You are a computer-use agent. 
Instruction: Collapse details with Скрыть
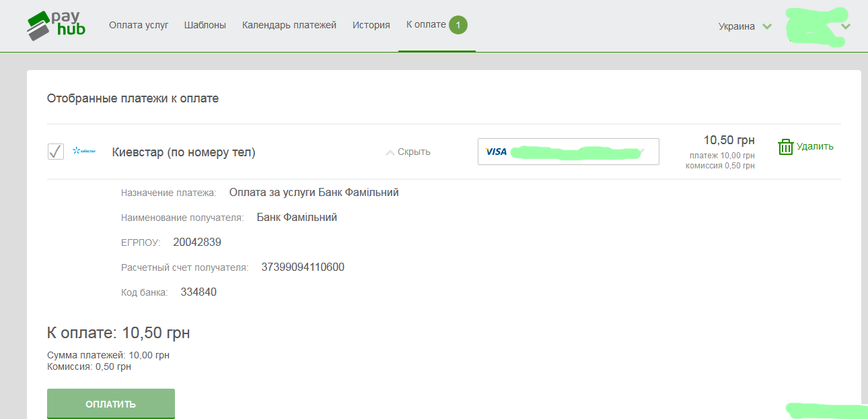[x=408, y=152]
